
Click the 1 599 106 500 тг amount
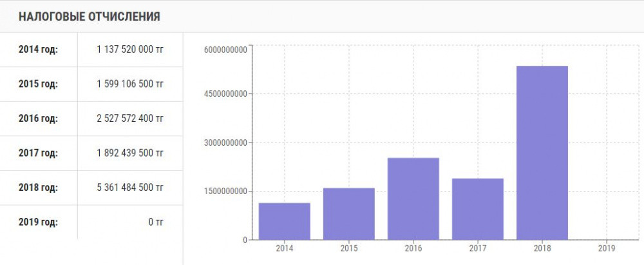point(131,84)
